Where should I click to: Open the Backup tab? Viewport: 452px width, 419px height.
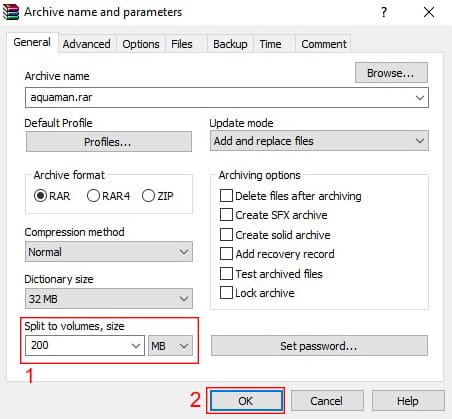(x=230, y=44)
